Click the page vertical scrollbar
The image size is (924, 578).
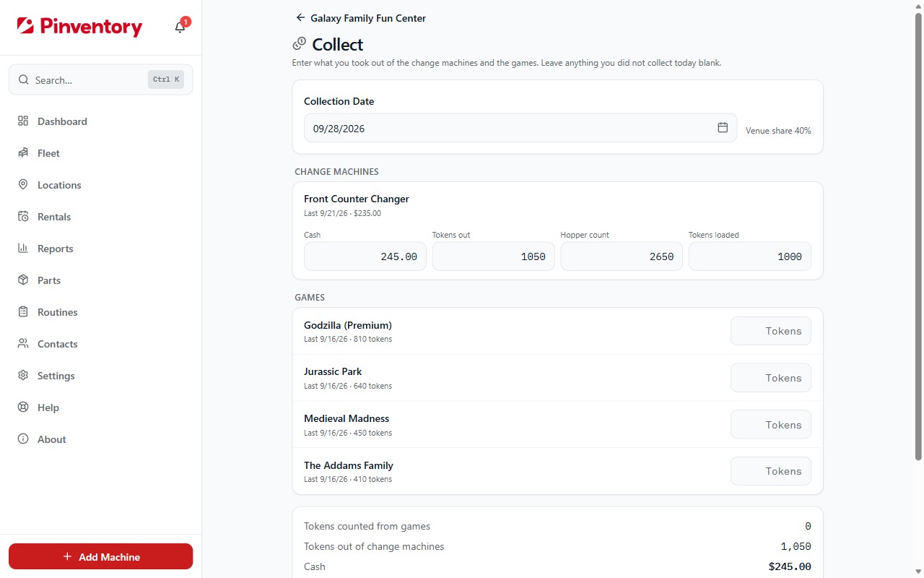918,235
